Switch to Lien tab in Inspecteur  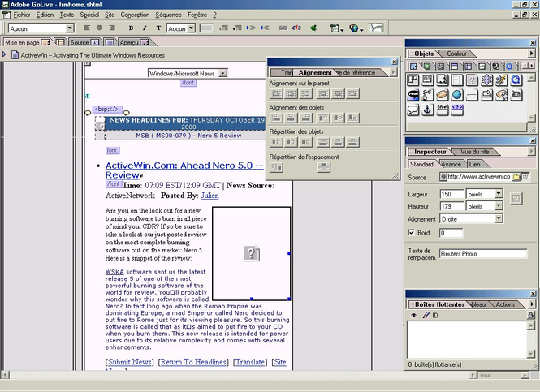click(474, 164)
